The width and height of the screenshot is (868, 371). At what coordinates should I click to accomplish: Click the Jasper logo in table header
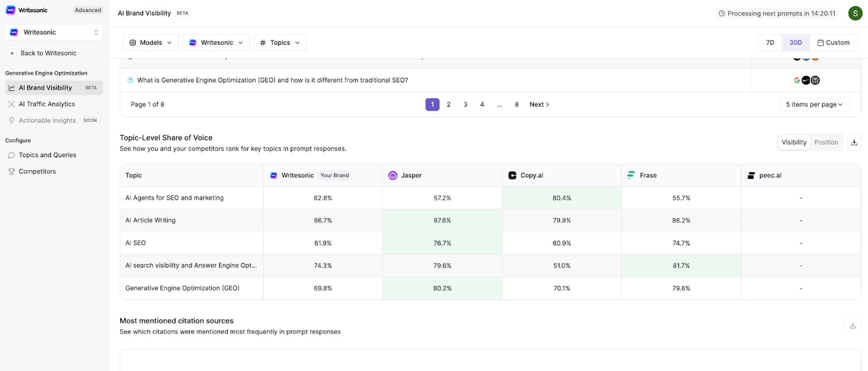tap(392, 176)
